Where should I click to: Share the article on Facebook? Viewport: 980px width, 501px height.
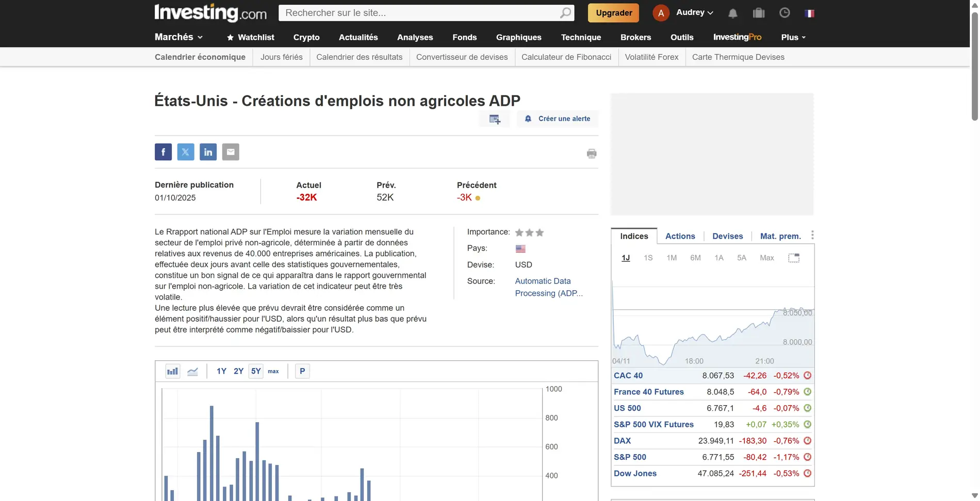tap(163, 152)
